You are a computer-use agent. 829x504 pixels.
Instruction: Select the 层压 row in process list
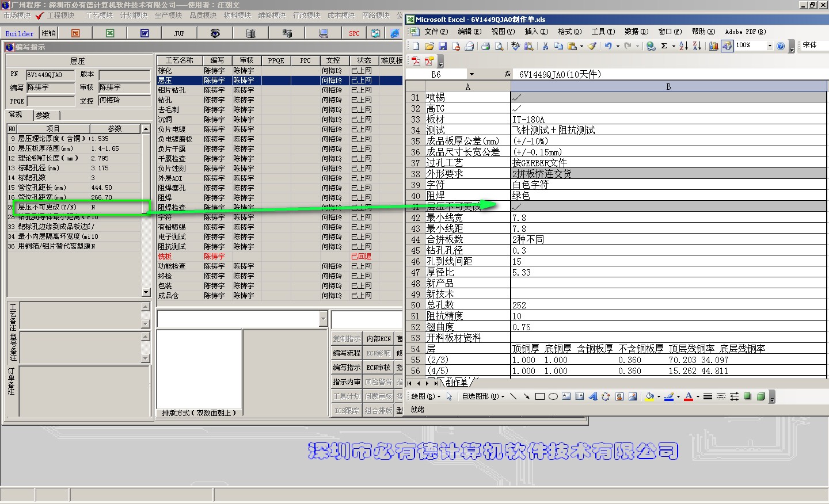(x=279, y=81)
